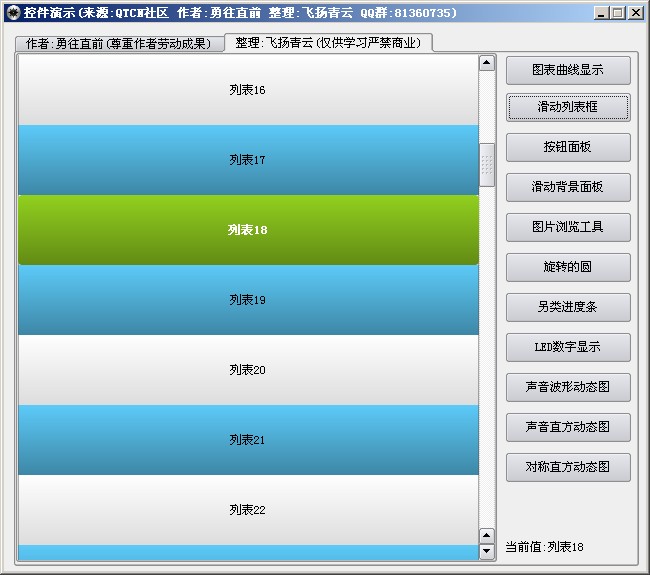Click the highlighted 列表18 row
The width and height of the screenshot is (650, 575).
[248, 230]
